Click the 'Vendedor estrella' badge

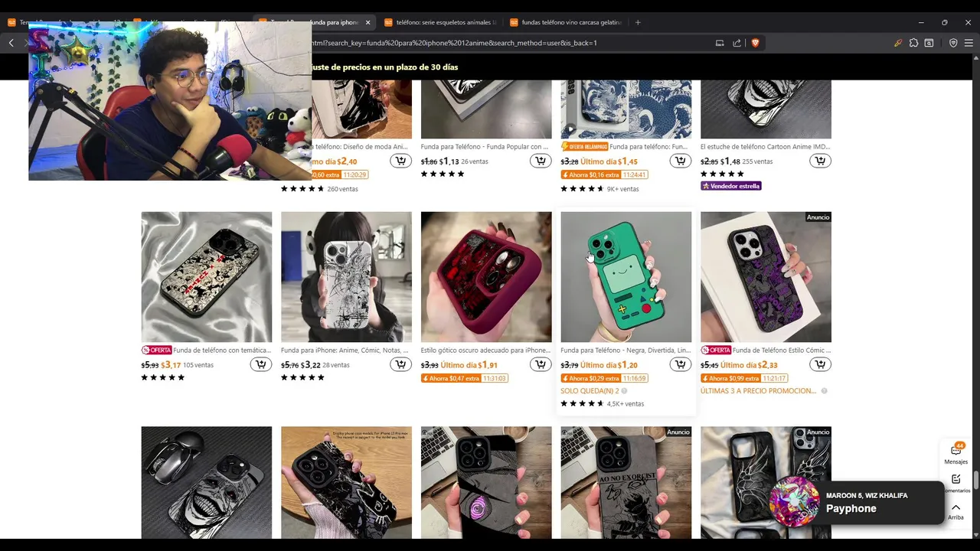coord(730,186)
